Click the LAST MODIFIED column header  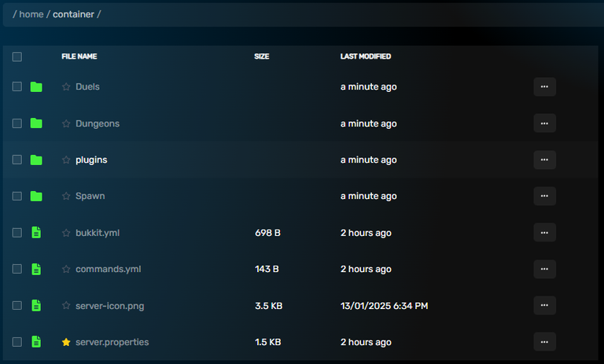[x=366, y=57]
